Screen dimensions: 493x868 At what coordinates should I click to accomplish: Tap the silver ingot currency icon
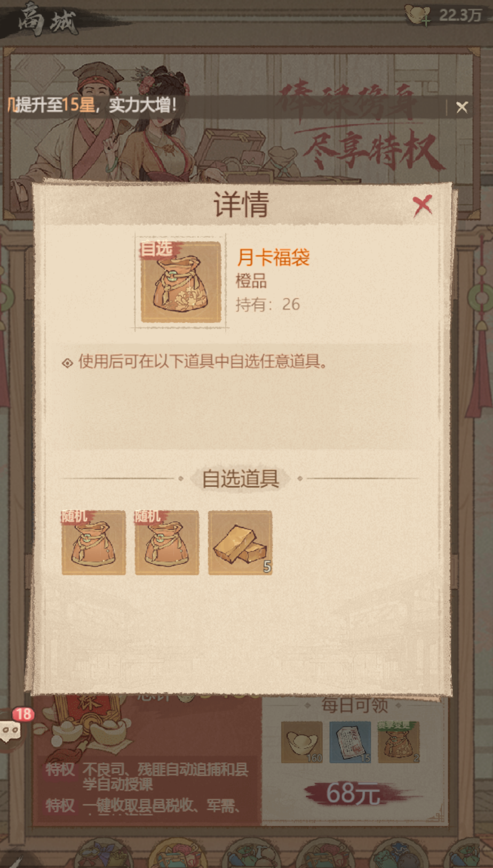pyautogui.click(x=418, y=14)
